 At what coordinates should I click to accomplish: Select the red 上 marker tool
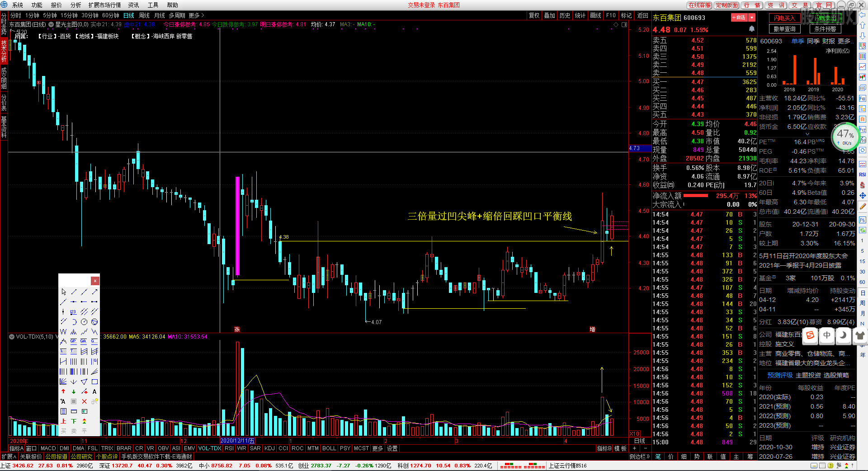pyautogui.click(x=64, y=421)
